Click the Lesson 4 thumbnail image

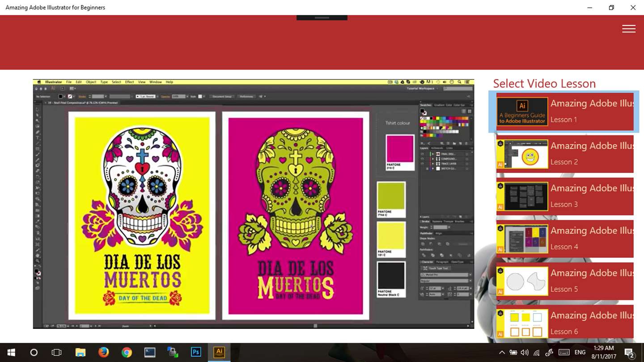point(526,239)
